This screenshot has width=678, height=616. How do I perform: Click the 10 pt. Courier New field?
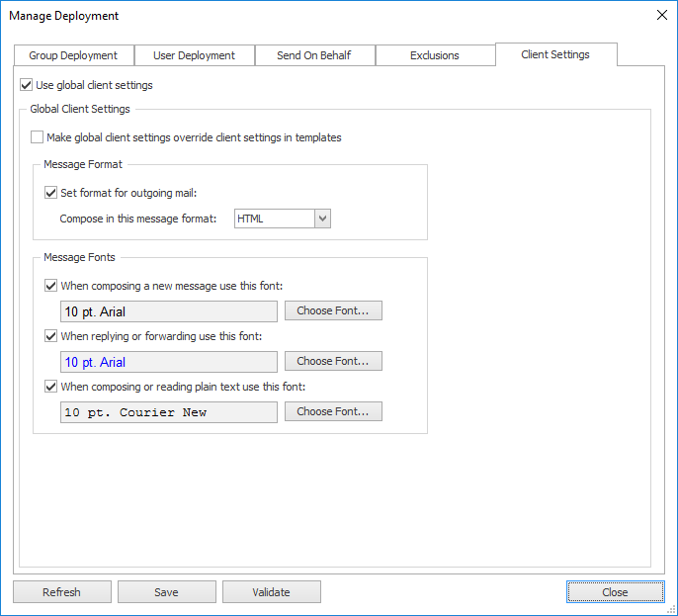pyautogui.click(x=169, y=412)
